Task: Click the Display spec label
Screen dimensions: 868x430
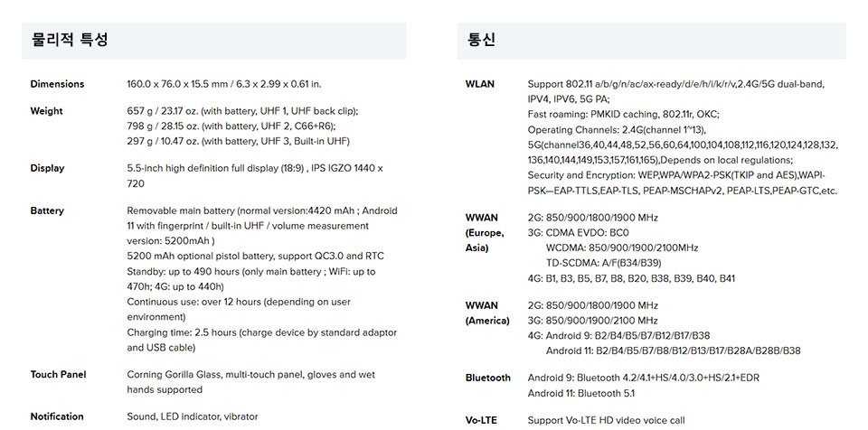Action: [x=47, y=168]
